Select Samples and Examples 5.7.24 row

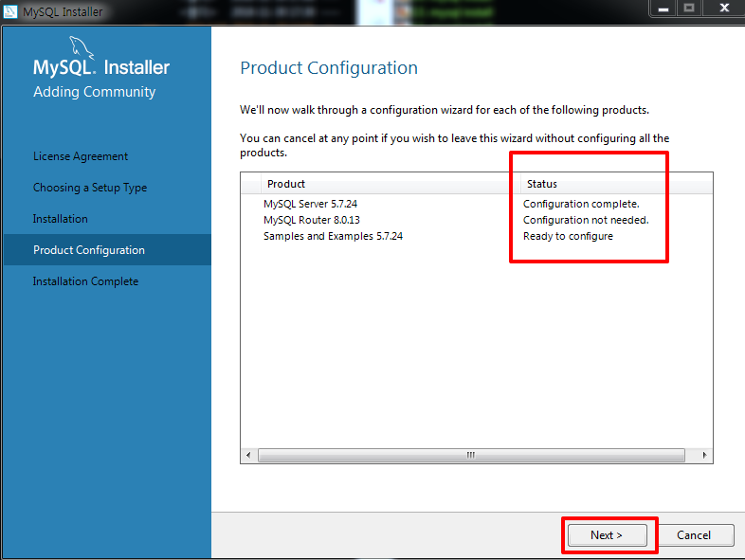(x=477, y=236)
